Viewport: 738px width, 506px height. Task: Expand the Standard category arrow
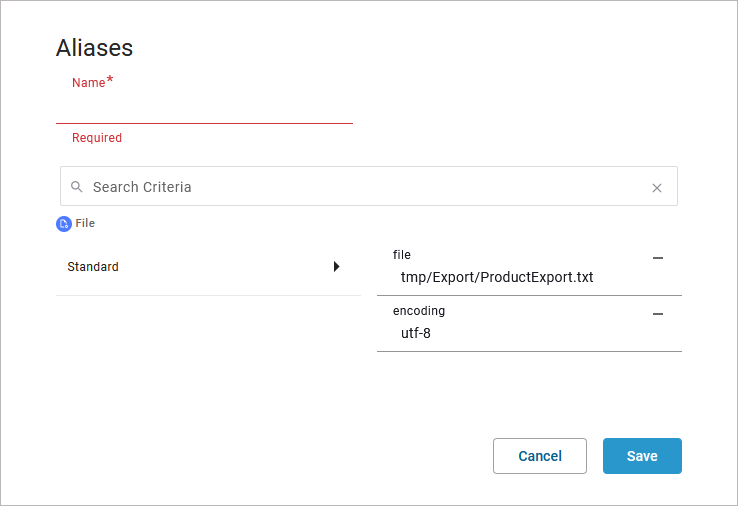point(337,267)
